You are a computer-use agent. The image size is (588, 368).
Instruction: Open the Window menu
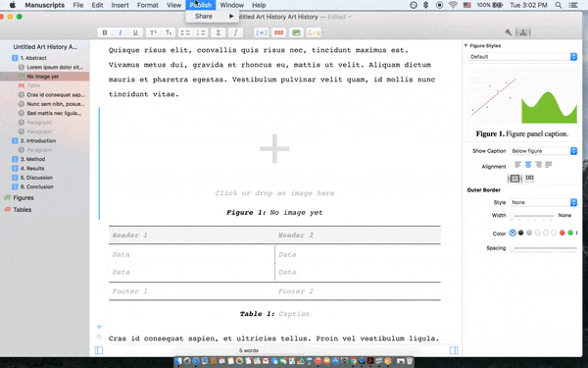[231, 5]
